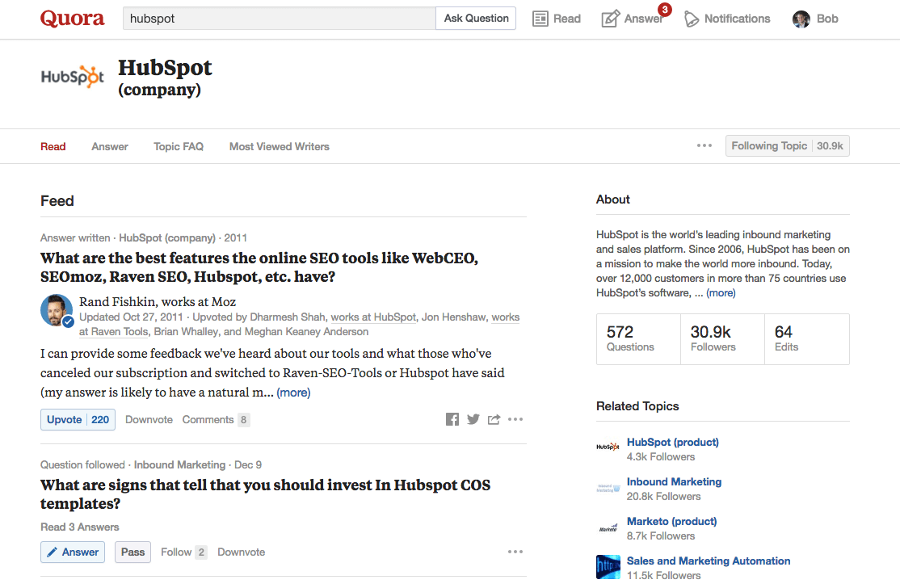Expand the About description with (more)
This screenshot has width=900, height=588.
[x=721, y=292]
